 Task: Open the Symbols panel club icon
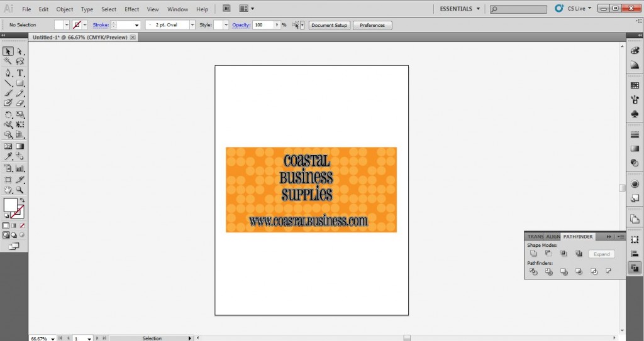635,114
